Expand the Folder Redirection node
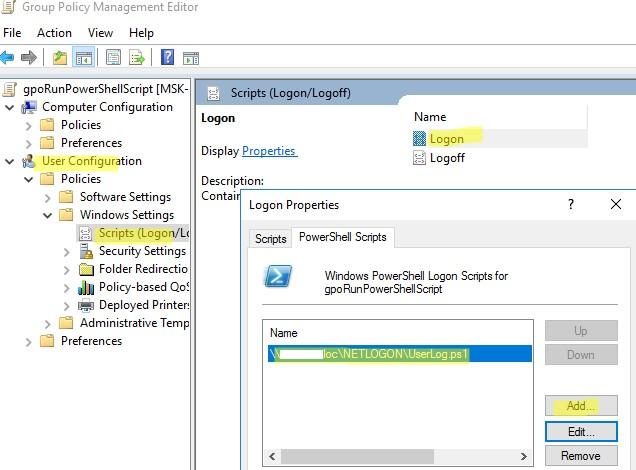The width and height of the screenshot is (636, 470). point(67,270)
